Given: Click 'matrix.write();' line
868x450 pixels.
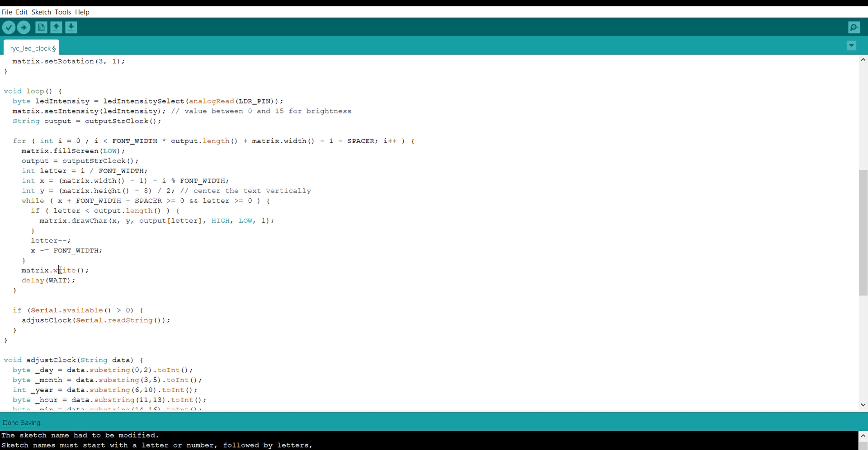Looking at the screenshot, I should tap(55, 270).
